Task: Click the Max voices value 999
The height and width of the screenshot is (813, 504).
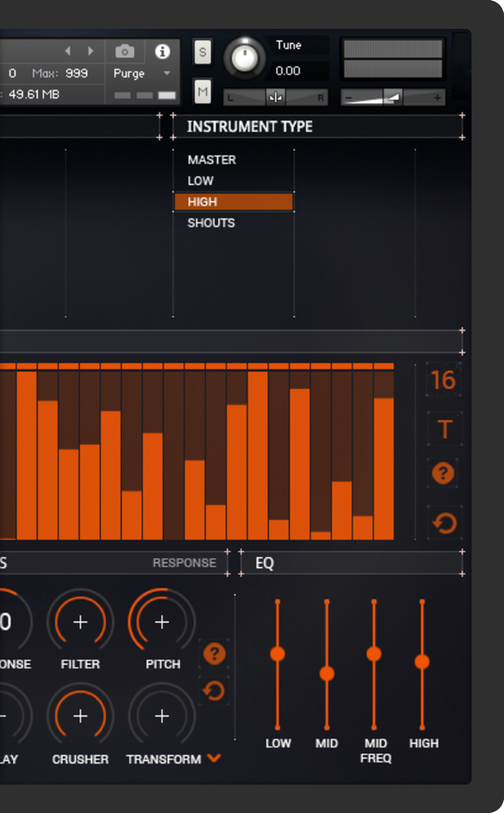Action: tap(76, 73)
